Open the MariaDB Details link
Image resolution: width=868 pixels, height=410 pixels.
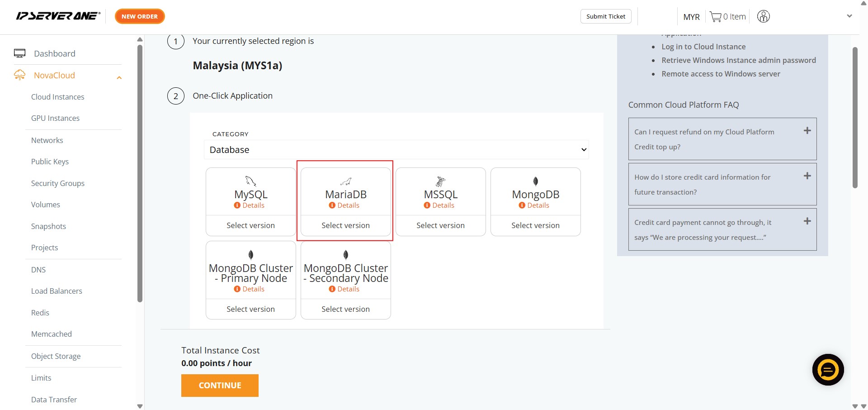pos(348,205)
